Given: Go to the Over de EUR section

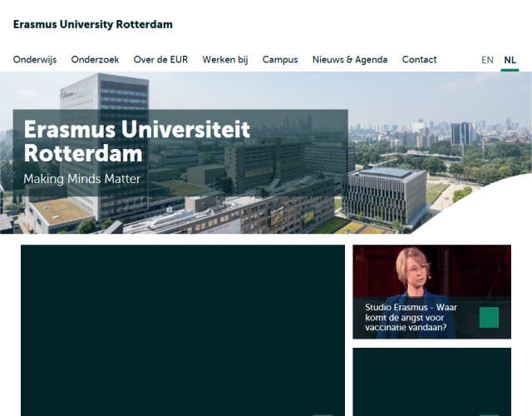Looking at the screenshot, I should point(160,60).
